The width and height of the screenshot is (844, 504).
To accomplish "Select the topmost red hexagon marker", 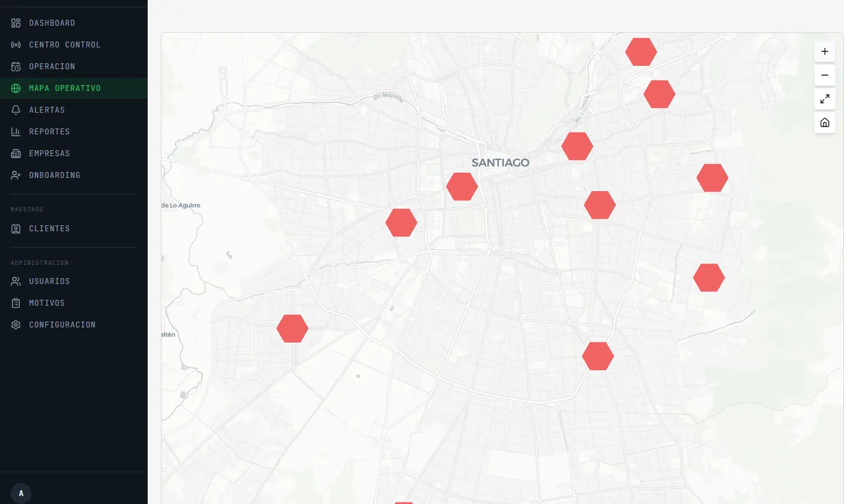I will click(641, 52).
